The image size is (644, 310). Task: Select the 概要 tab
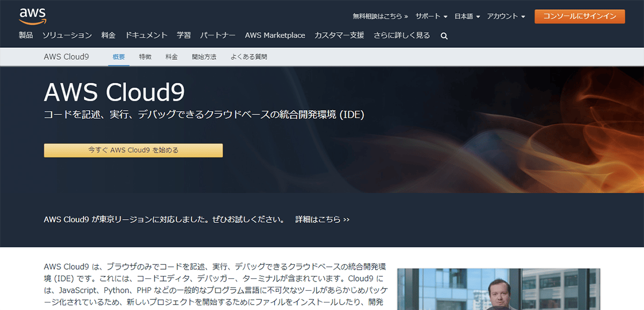[119, 57]
